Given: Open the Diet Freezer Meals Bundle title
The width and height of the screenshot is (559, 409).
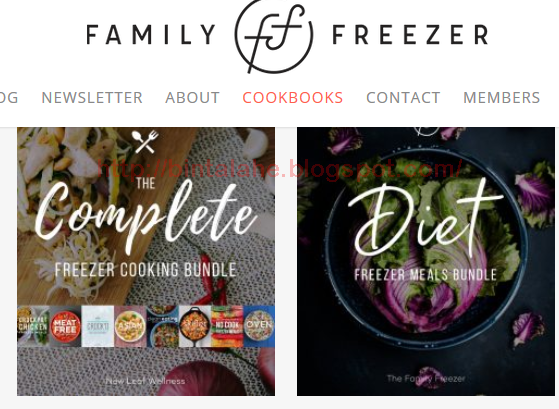Looking at the screenshot, I should point(426,232).
